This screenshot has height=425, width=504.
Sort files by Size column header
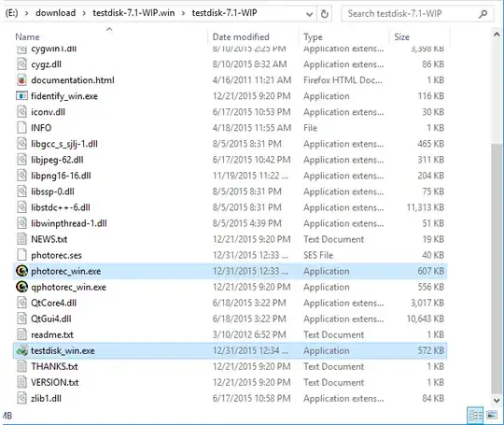pos(419,36)
